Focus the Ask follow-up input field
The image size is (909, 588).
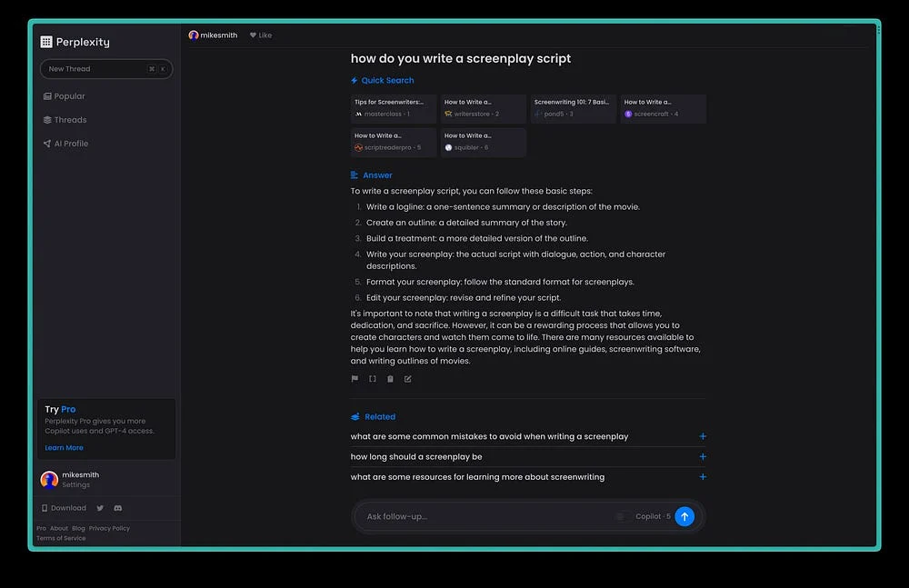(x=487, y=517)
